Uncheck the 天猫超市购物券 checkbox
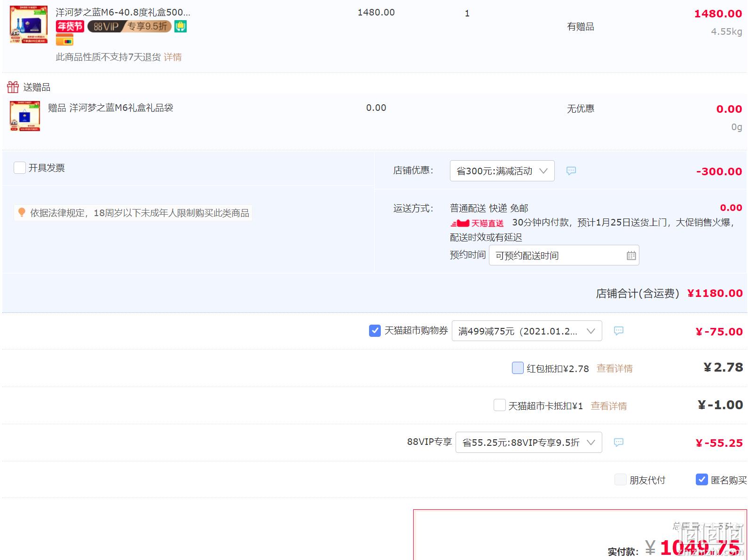748x560 pixels. point(375,331)
